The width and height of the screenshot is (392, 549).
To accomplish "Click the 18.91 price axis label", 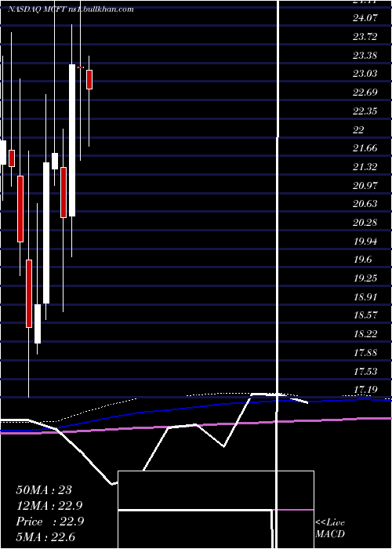I will pyautogui.click(x=365, y=296).
